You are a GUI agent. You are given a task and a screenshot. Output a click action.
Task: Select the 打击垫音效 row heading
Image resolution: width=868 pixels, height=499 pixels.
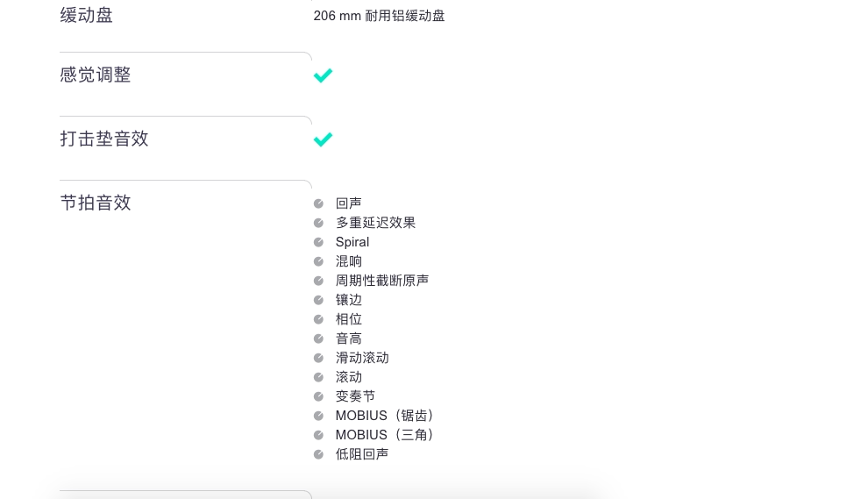104,139
